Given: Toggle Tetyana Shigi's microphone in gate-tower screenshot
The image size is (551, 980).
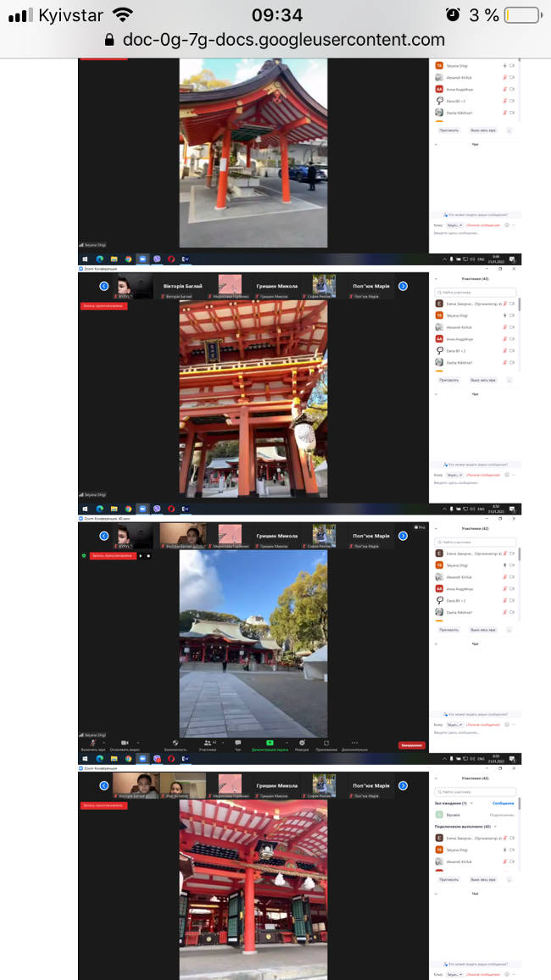Looking at the screenshot, I should pyautogui.click(x=504, y=315).
